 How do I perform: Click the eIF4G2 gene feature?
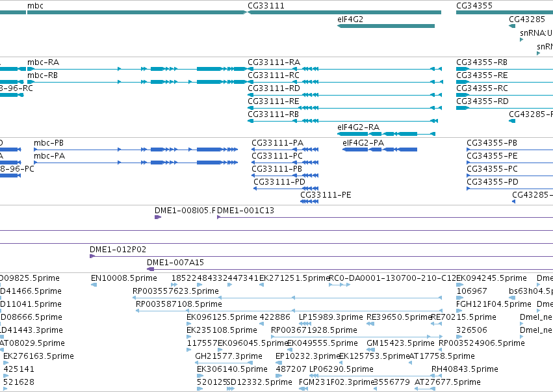pos(386,26)
